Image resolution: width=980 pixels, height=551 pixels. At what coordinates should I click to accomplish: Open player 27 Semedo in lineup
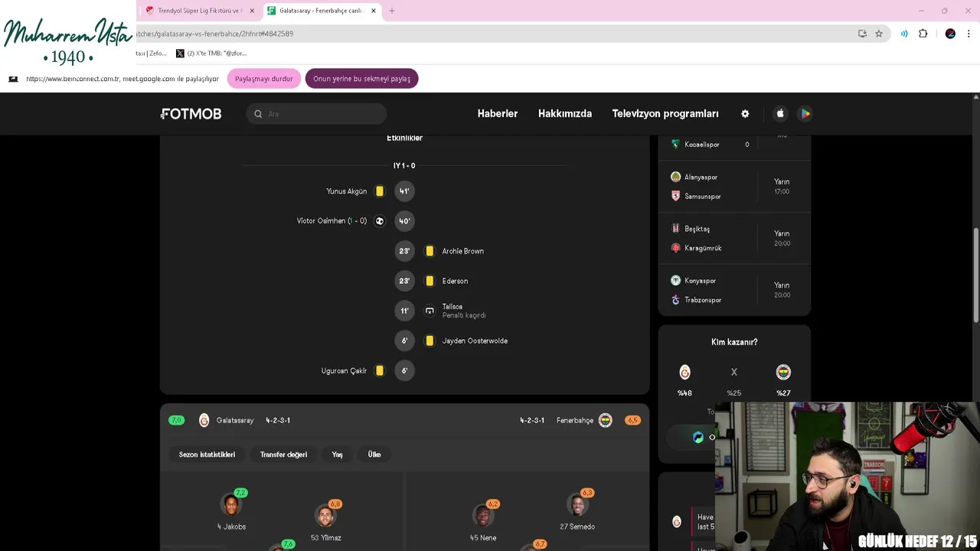tap(577, 510)
